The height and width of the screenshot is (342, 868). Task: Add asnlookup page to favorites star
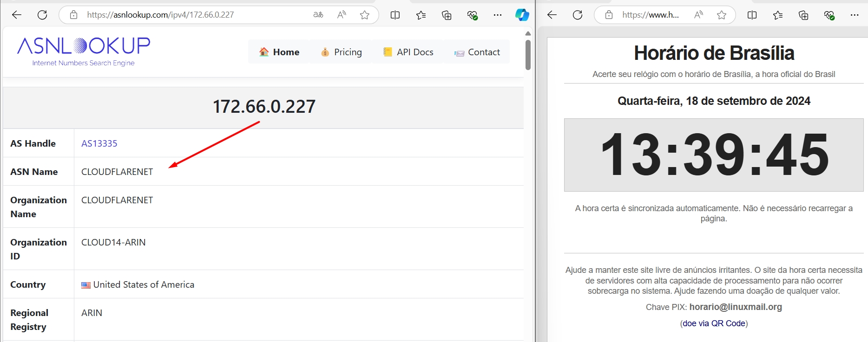coord(365,15)
